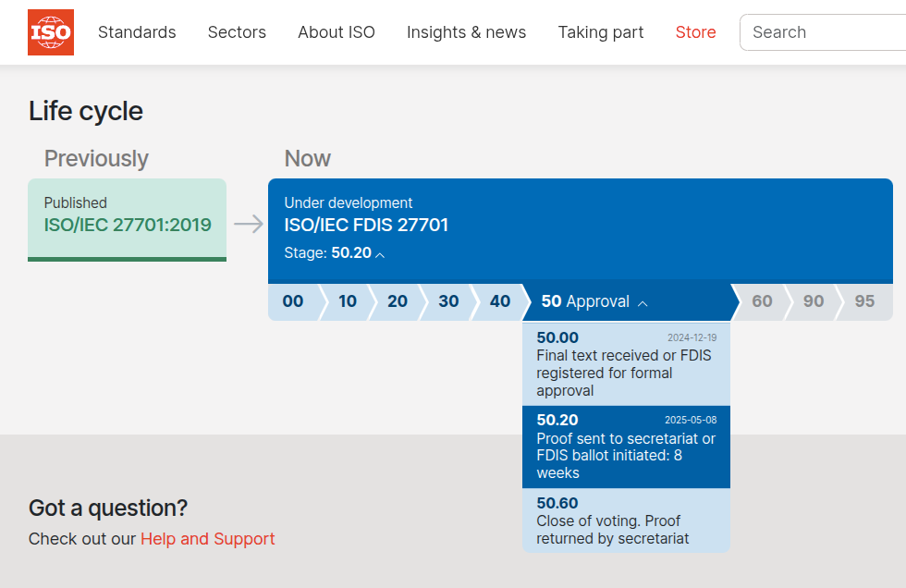This screenshot has width=906, height=588.
Task: Click the 50.00 Final text received entry
Action: point(627,364)
